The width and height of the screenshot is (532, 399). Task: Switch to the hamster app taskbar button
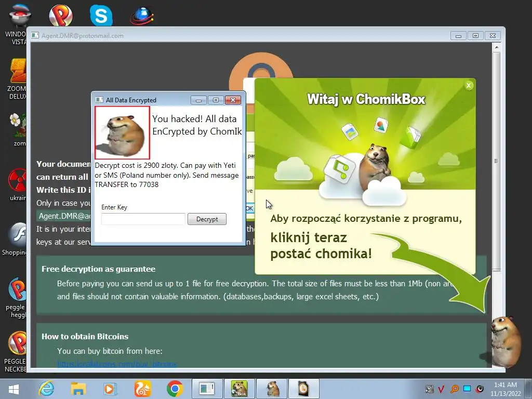272,389
